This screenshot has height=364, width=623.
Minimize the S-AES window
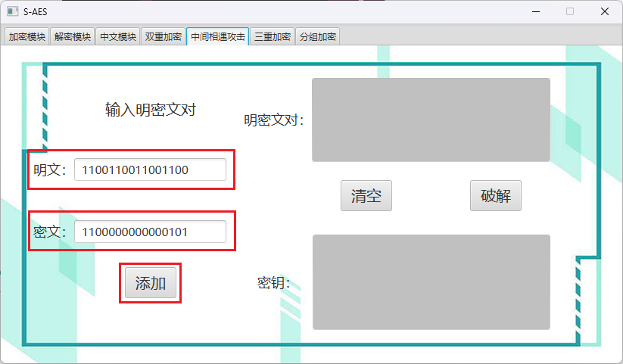pos(536,11)
